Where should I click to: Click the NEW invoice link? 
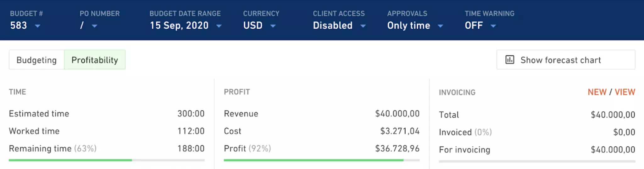click(597, 92)
